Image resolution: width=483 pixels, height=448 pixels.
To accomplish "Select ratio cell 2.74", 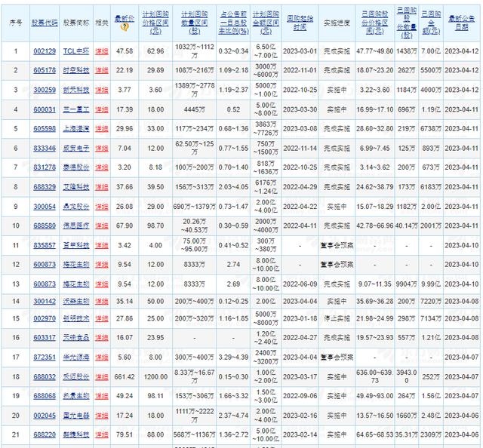I will tap(233, 265).
